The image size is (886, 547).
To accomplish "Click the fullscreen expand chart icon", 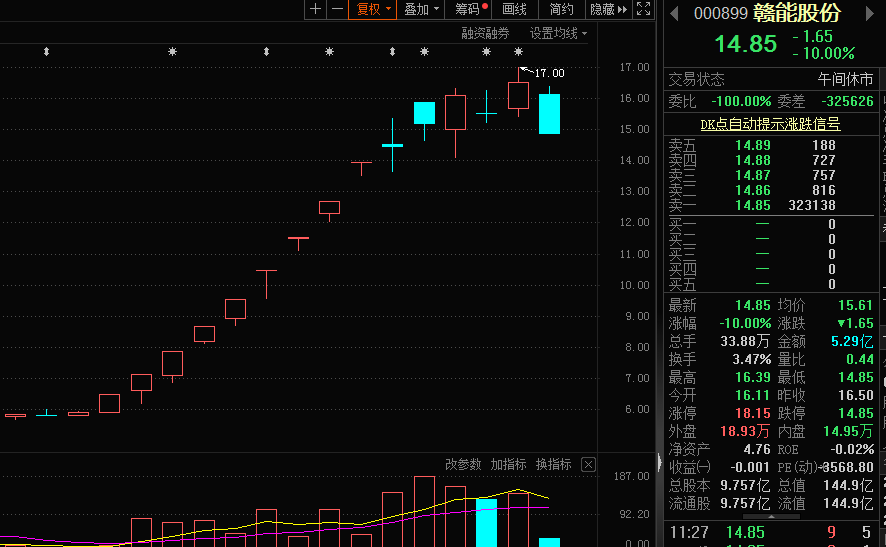I will tap(643, 9).
